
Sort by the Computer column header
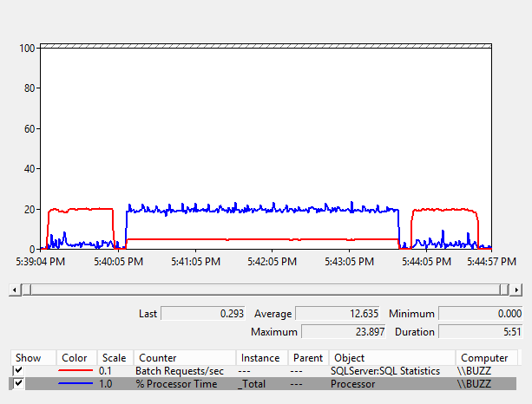tap(487, 357)
